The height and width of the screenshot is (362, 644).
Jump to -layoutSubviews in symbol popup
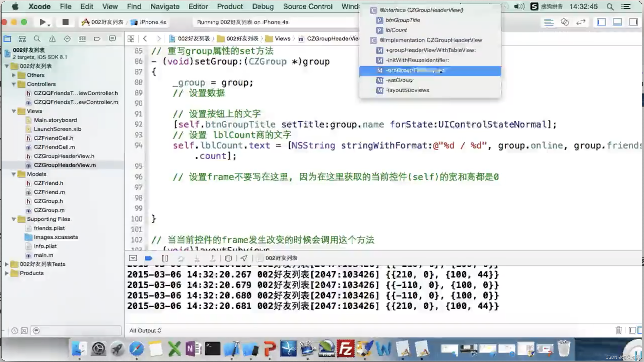430,90
